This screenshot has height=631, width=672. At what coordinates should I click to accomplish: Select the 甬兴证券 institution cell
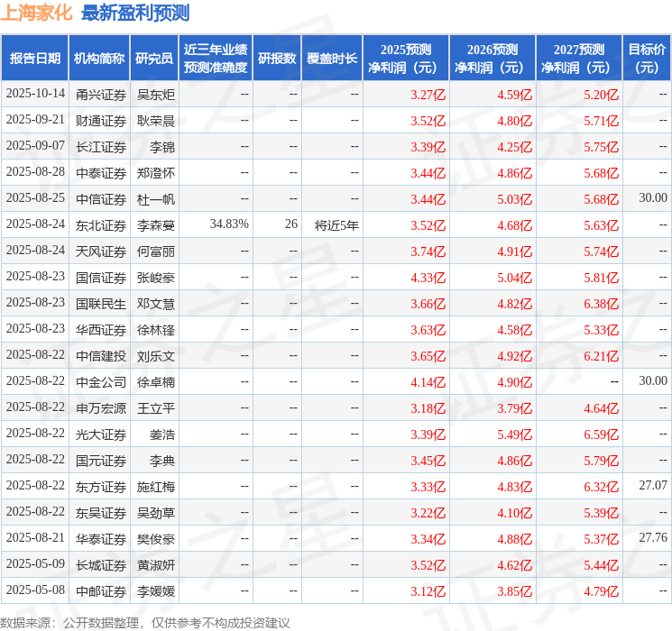point(101,95)
